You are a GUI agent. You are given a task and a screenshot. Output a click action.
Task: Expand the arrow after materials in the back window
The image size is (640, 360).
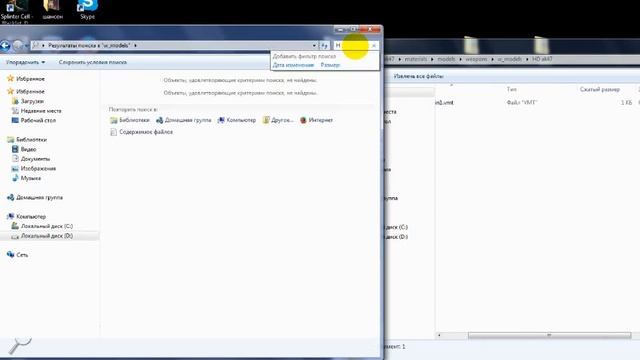[432, 59]
